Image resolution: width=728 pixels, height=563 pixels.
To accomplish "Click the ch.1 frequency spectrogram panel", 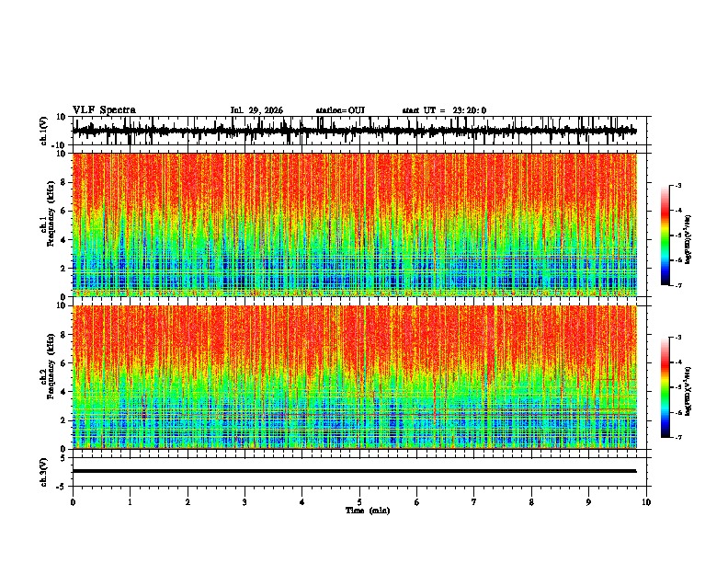I will coord(355,224).
